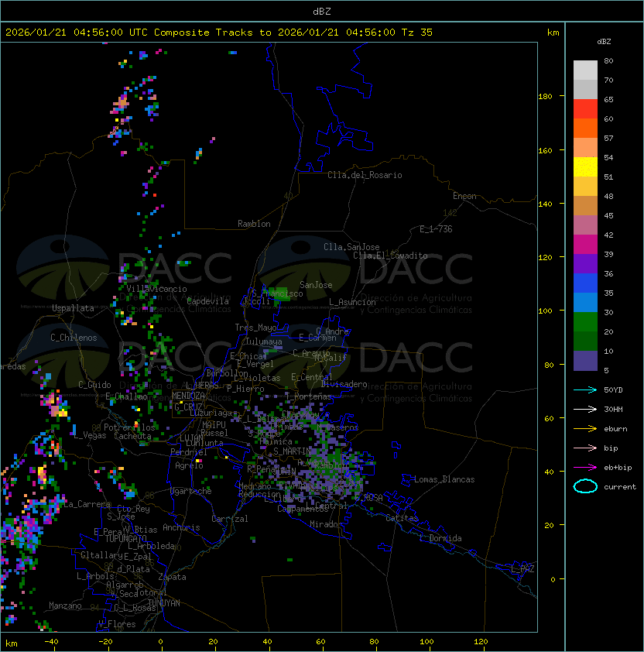
Task: Click the 'Tz 35' text in header
Action: click(x=417, y=33)
